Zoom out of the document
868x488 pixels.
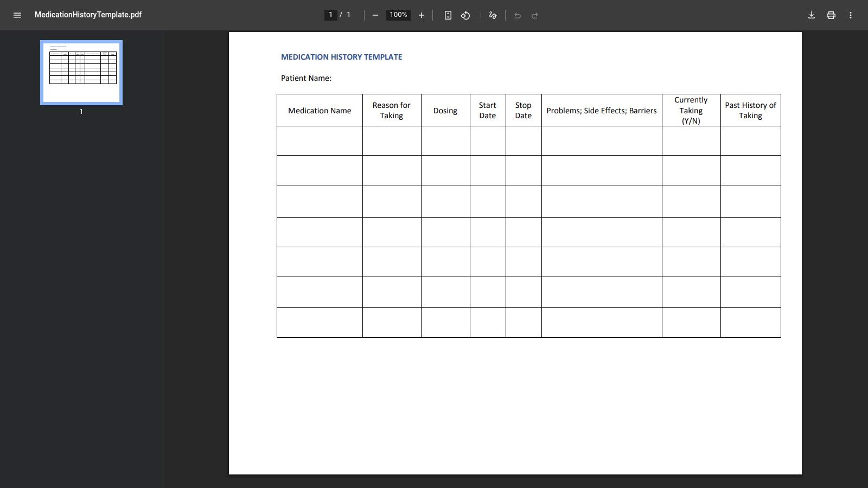pyautogui.click(x=375, y=15)
